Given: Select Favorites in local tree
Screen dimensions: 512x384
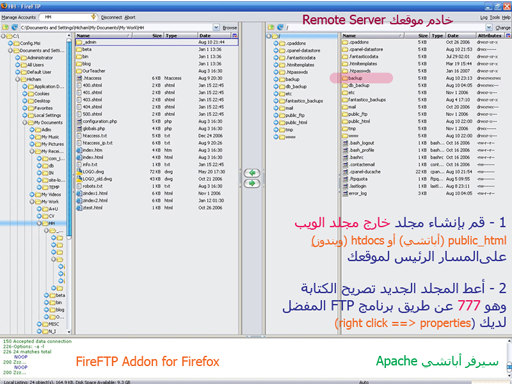Looking at the screenshot, I should coord(43,108).
